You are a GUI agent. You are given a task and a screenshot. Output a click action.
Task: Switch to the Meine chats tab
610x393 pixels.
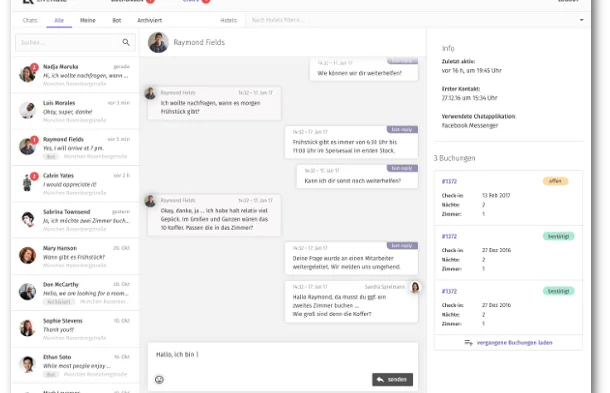coord(88,20)
